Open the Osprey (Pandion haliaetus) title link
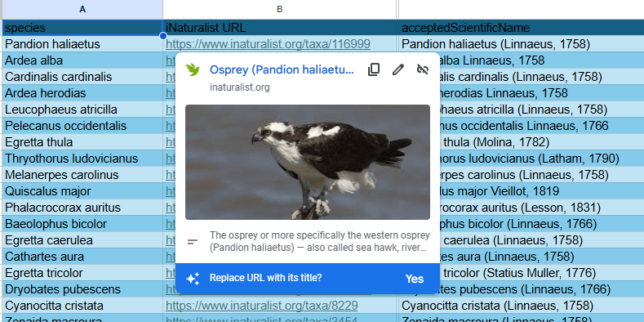Viewport: 644px width, 322px height. (282, 69)
